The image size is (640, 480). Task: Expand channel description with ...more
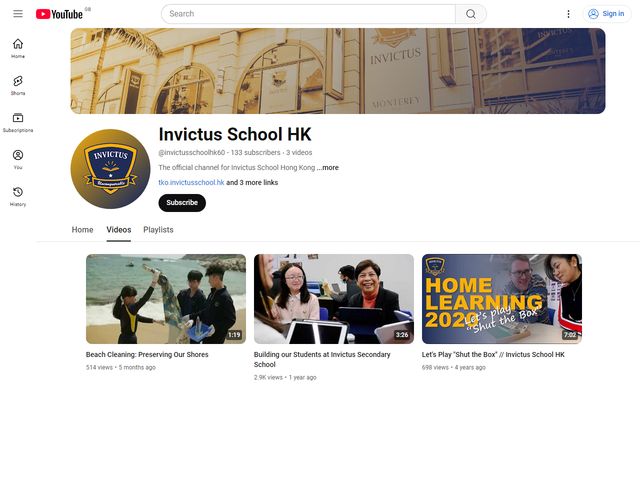tap(328, 168)
